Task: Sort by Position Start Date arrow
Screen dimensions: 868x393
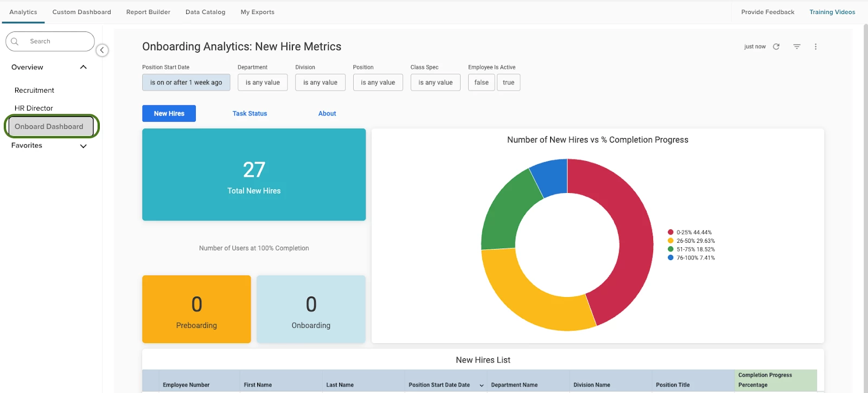Action: pyautogui.click(x=481, y=385)
